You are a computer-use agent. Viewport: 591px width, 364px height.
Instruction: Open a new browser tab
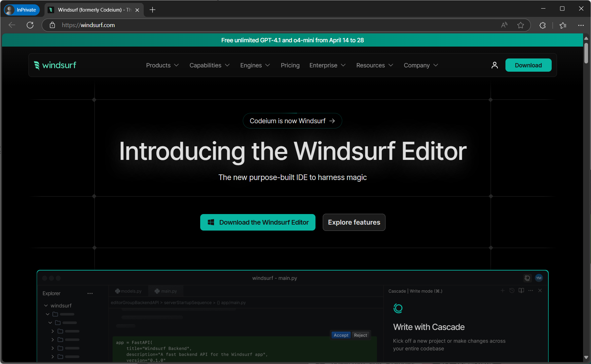point(152,10)
